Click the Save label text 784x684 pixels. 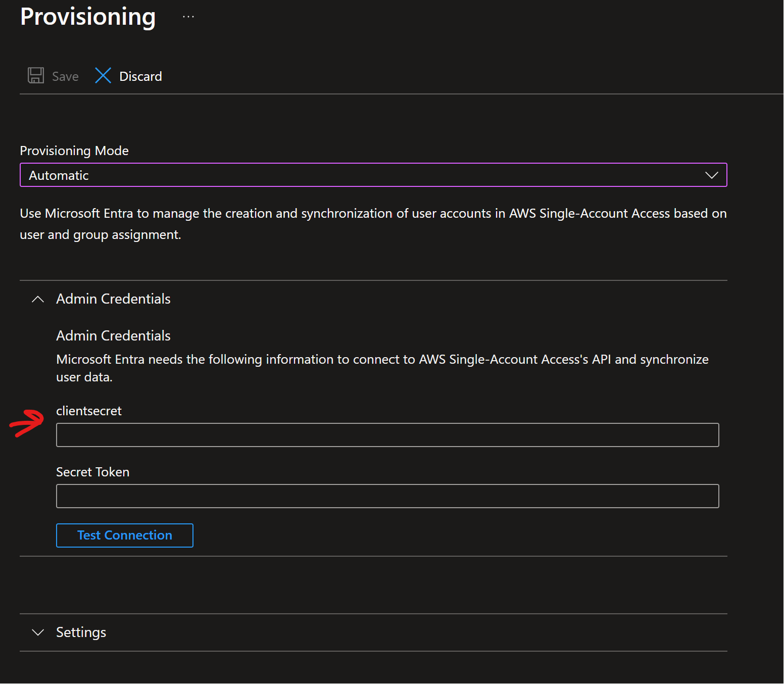(x=65, y=76)
